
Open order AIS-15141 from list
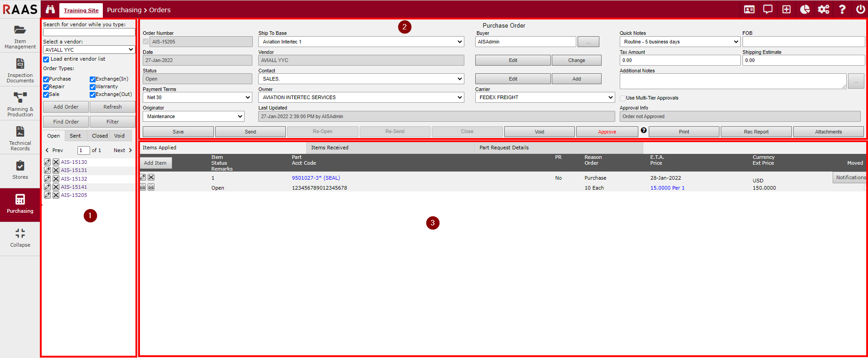pos(74,187)
